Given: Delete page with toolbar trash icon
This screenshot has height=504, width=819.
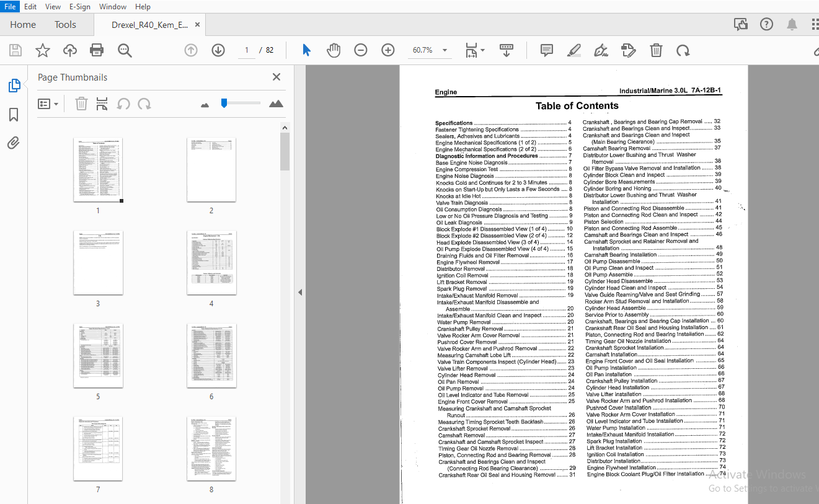Looking at the screenshot, I should coord(656,50).
